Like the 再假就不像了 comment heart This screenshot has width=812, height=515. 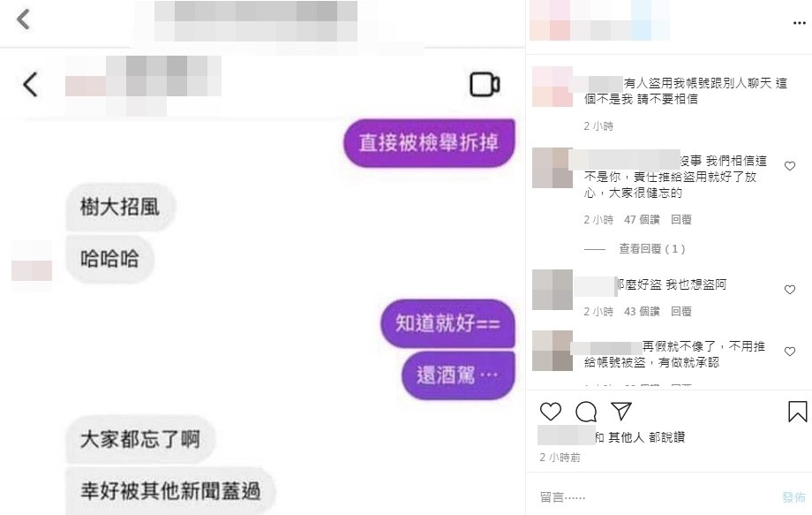tap(790, 352)
